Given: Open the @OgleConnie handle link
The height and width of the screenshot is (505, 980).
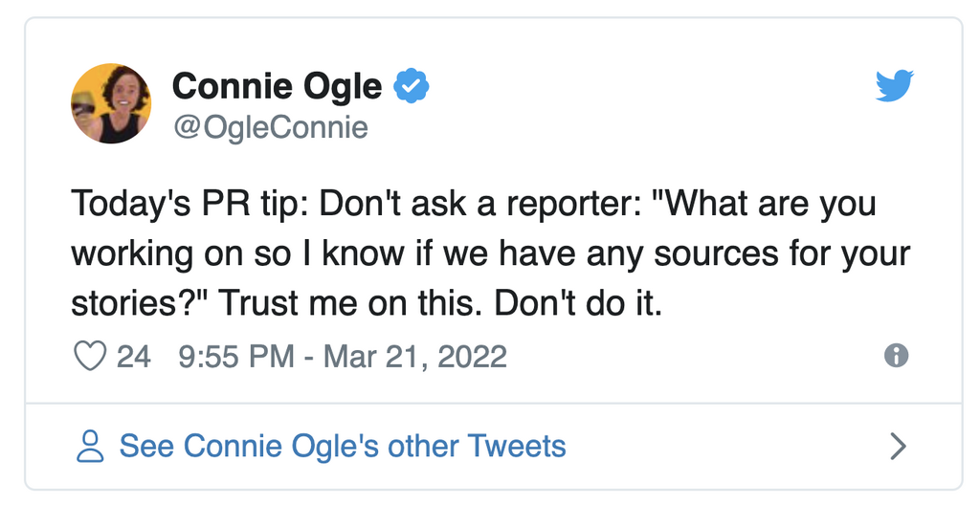Looking at the screenshot, I should [270, 127].
